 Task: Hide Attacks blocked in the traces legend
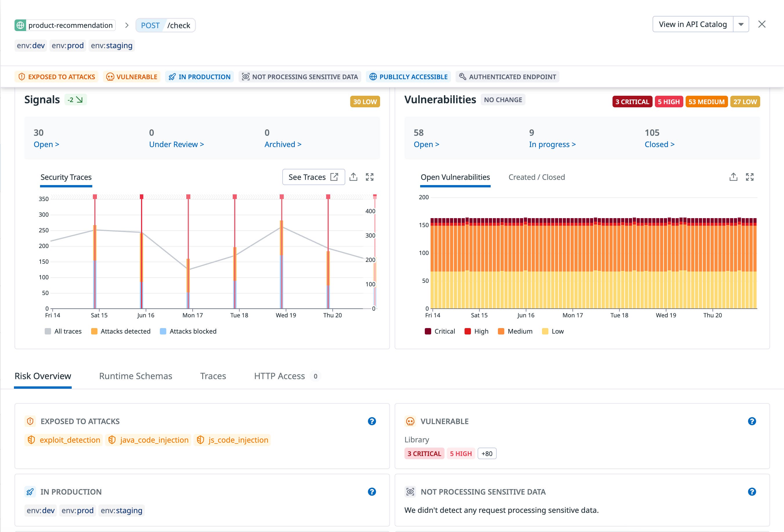188,331
